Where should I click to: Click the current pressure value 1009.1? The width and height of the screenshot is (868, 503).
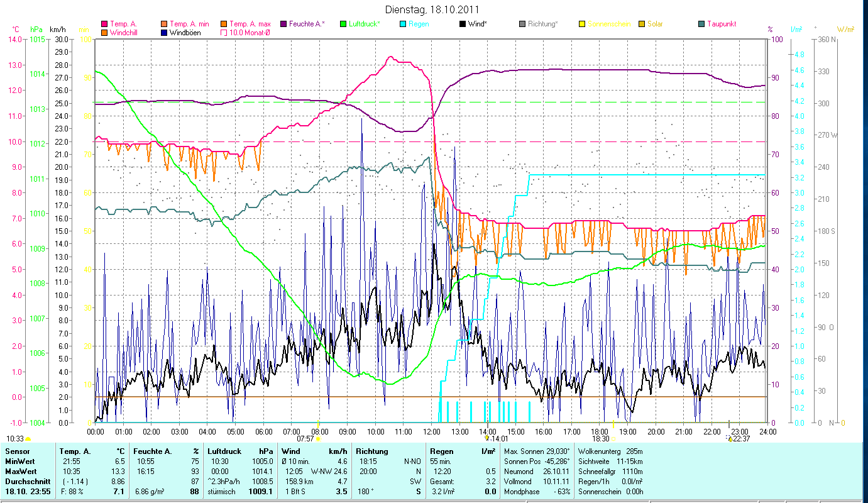[260, 492]
